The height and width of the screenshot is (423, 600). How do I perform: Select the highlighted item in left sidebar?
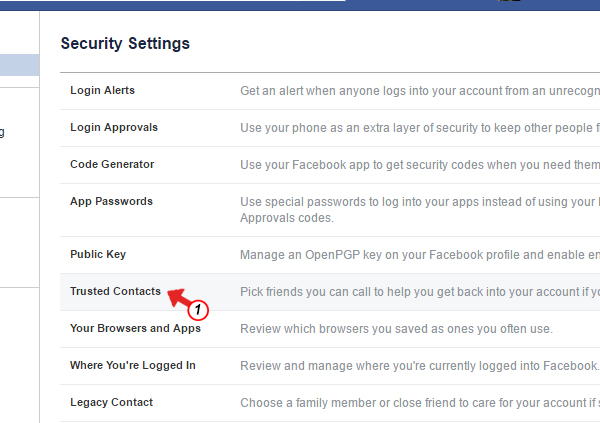[20, 66]
